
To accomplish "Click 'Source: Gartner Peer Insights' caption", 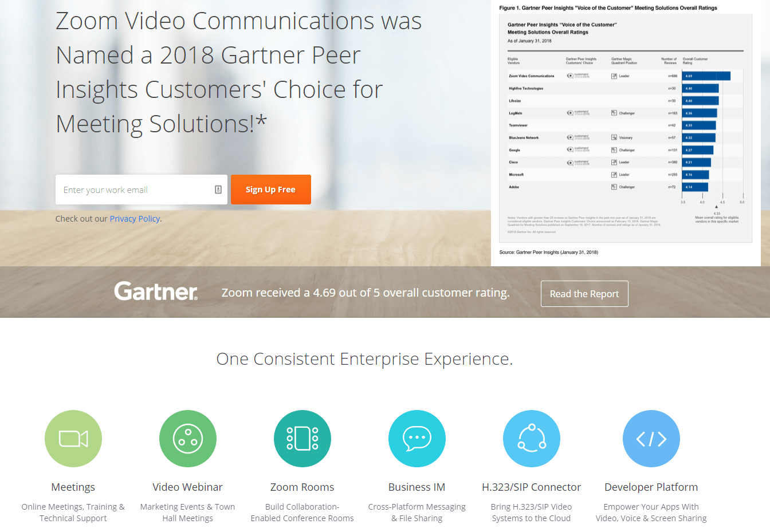I will click(549, 252).
